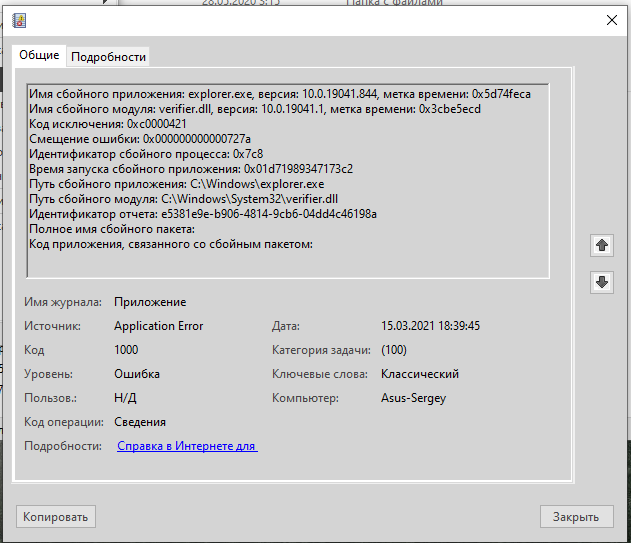631x543 pixels.
Task: Click the date value 15.03.2021 18:39:45
Action: pyautogui.click(x=431, y=326)
